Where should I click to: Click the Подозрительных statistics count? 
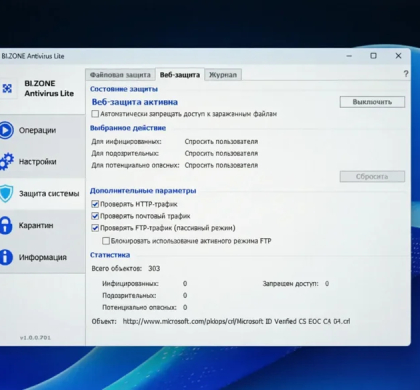[x=185, y=296]
